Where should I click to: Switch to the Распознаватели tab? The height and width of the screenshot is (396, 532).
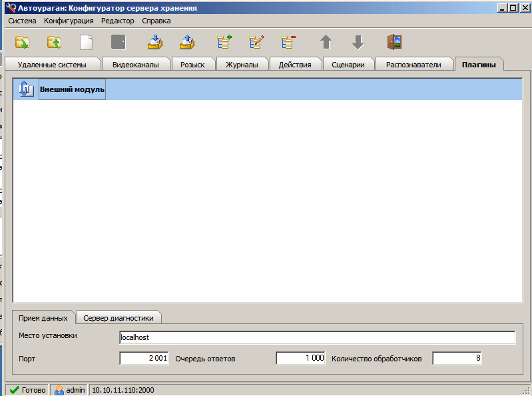(x=413, y=65)
